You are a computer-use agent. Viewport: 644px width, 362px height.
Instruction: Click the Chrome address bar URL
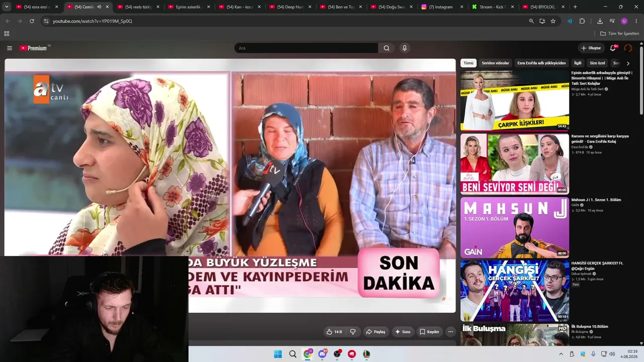(x=93, y=21)
